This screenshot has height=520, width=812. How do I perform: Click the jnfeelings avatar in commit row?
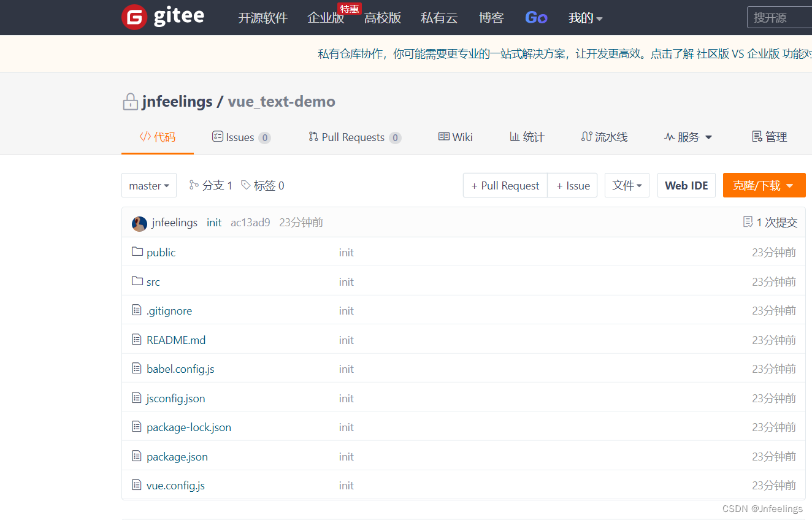pos(139,223)
